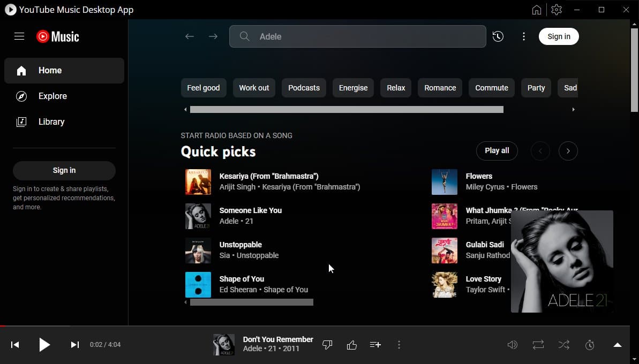This screenshot has width=639, height=364.
Task: Go back with the left arrow
Action: 190,36
